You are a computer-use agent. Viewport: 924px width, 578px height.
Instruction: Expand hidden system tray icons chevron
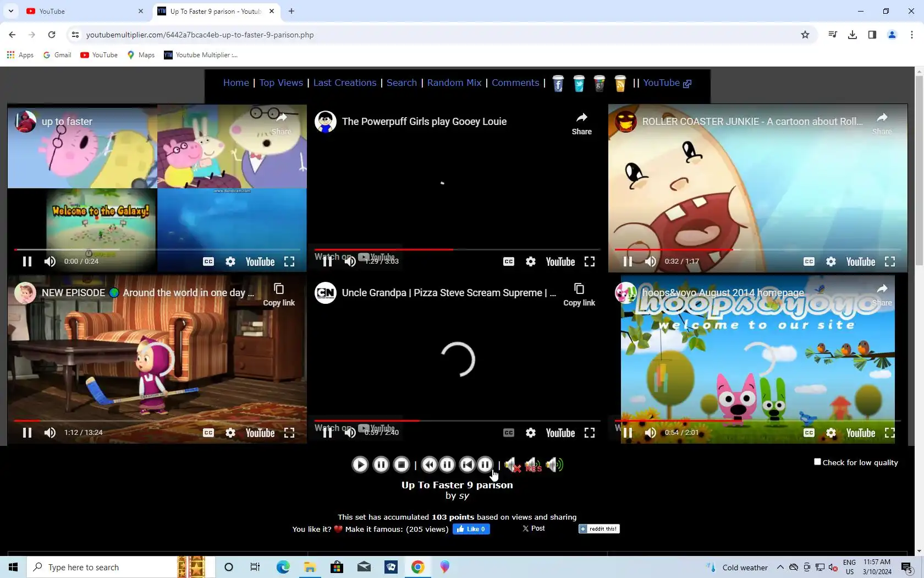coord(780,567)
